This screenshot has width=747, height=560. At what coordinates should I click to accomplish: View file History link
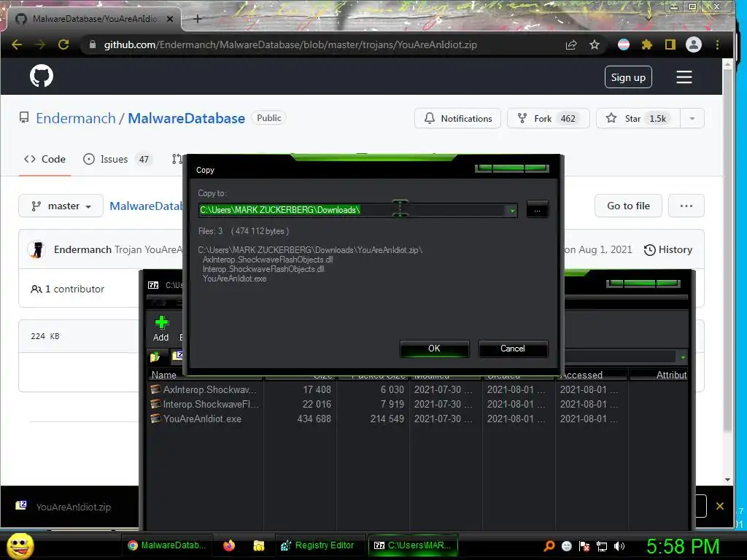click(668, 249)
